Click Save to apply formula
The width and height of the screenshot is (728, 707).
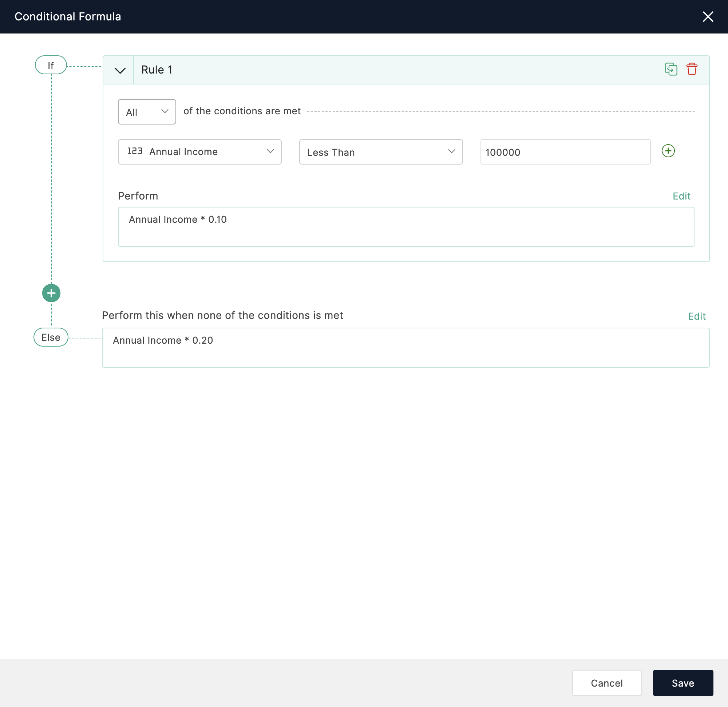[x=682, y=682]
